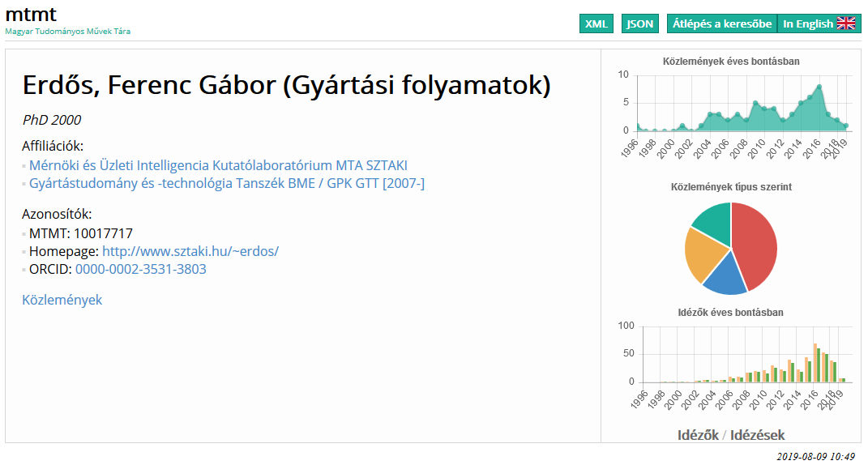Open the Közlemények link
868x465 pixels.
point(62,300)
